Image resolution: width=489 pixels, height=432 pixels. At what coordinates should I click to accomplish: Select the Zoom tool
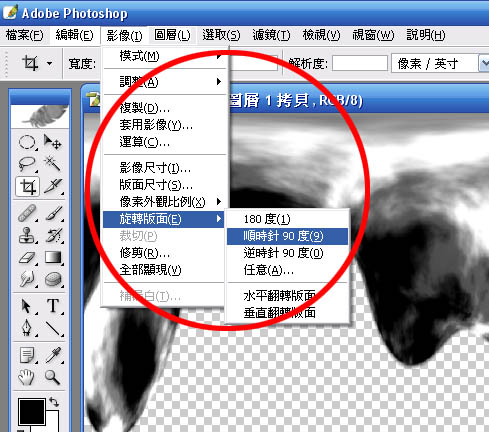[x=53, y=377]
